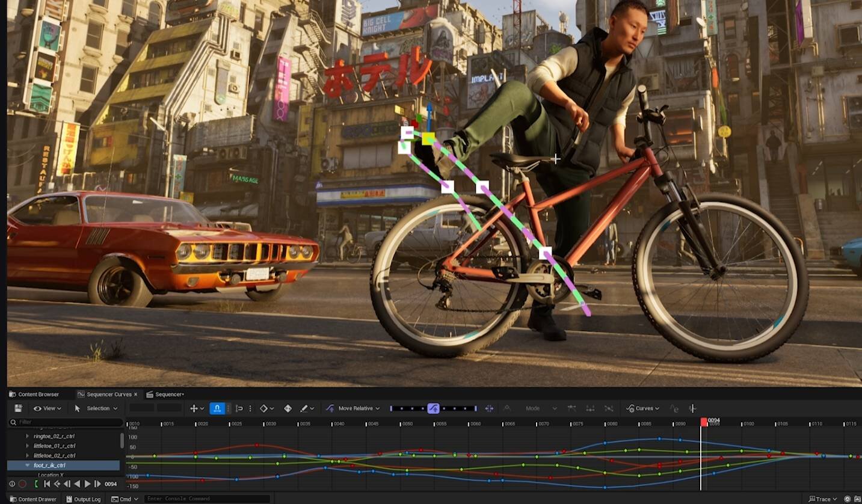Select the transform move tool icon
862x504 pixels.
194,408
